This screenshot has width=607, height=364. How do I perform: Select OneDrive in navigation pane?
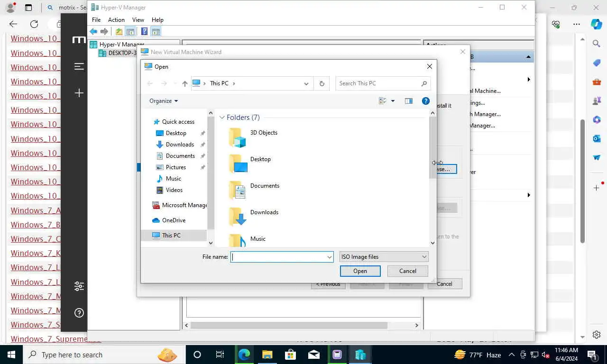pyautogui.click(x=174, y=220)
